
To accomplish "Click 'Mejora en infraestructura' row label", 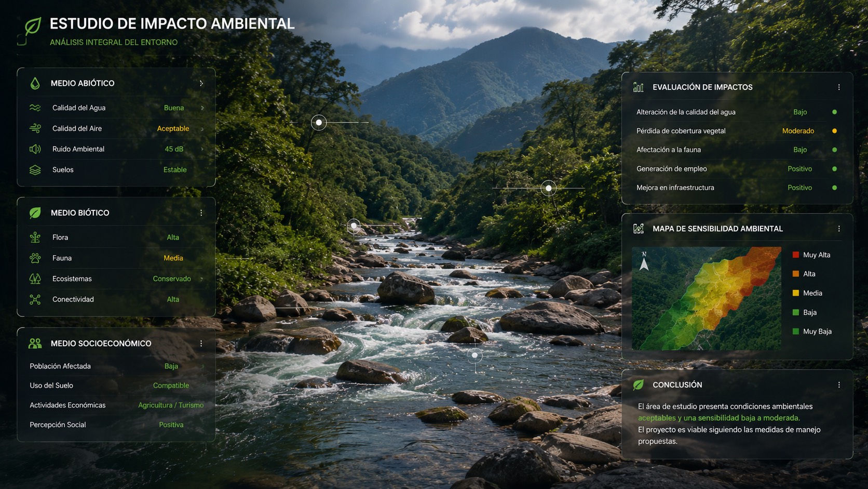I will pyautogui.click(x=675, y=188).
